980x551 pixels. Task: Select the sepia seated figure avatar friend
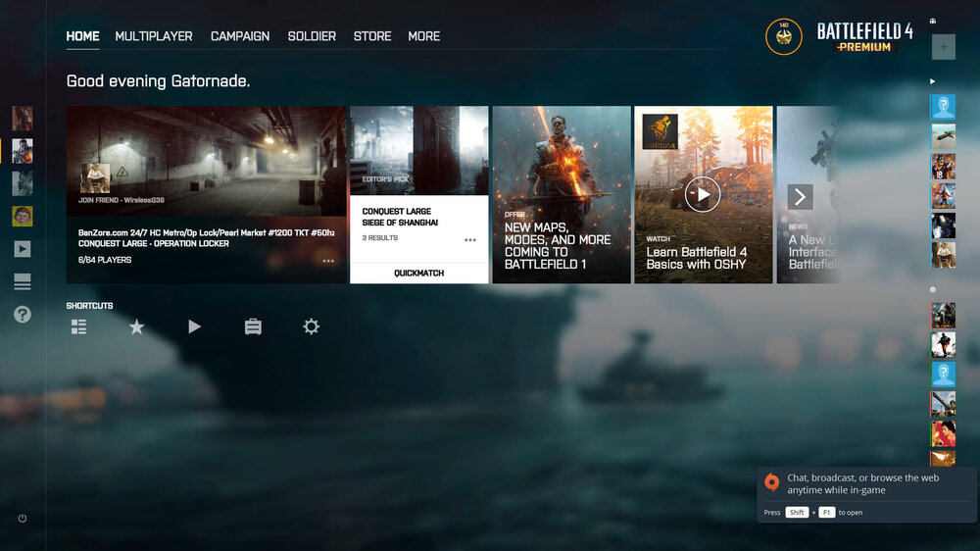pyautogui.click(x=943, y=256)
